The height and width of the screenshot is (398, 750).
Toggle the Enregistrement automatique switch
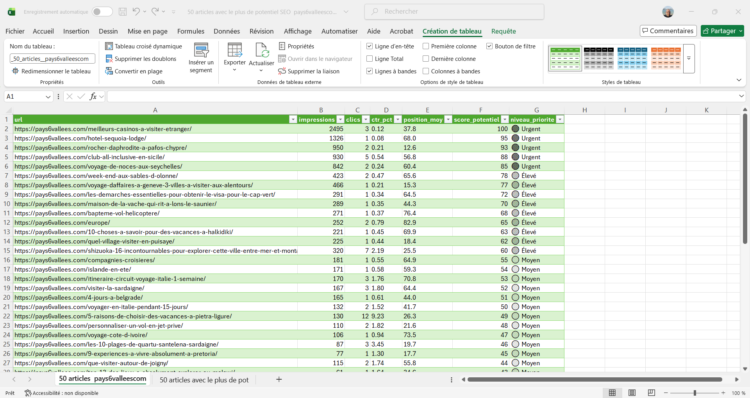click(x=102, y=11)
